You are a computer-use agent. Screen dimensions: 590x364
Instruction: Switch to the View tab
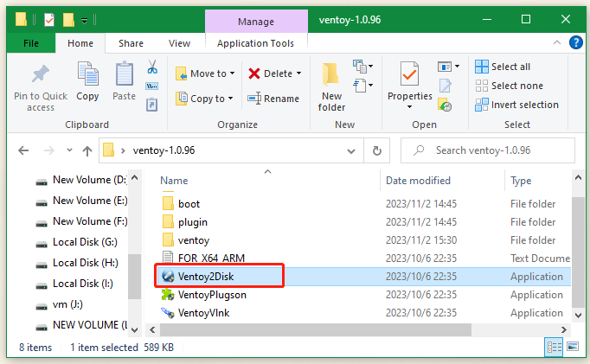coord(179,43)
